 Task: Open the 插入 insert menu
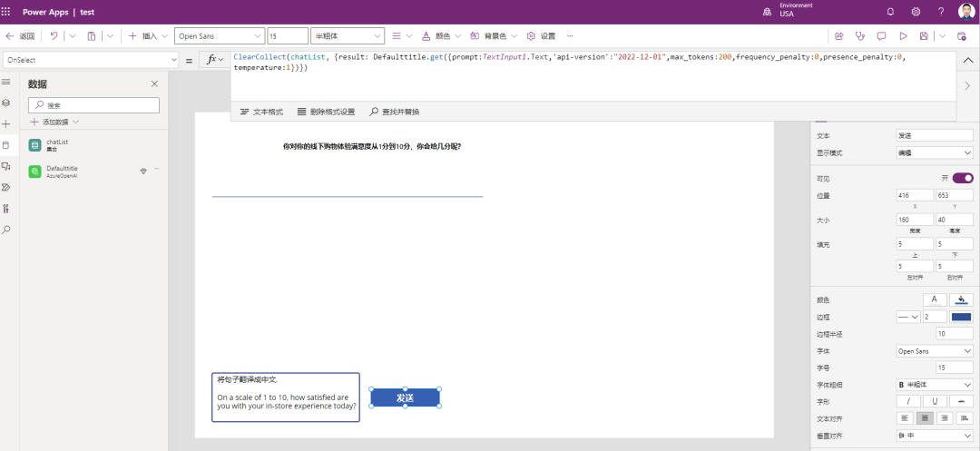(x=148, y=36)
